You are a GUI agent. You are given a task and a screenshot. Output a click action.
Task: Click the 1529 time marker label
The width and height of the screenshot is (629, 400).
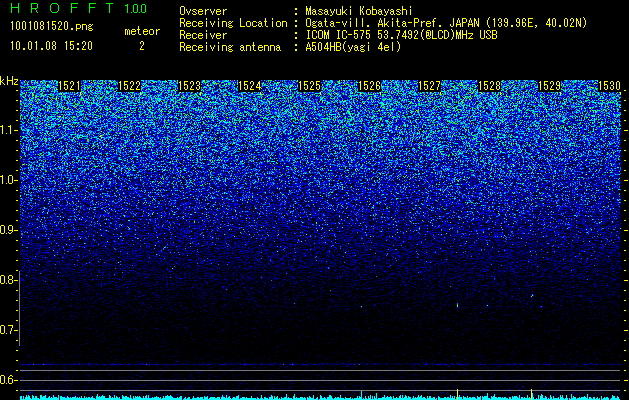pos(550,86)
